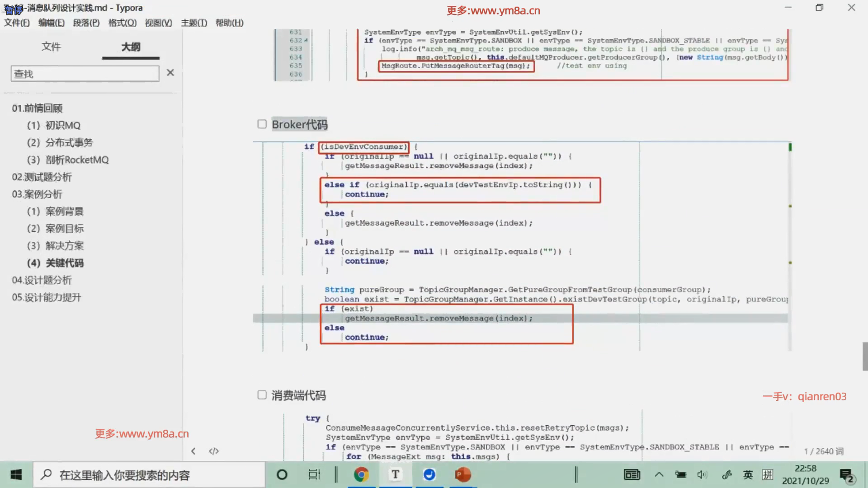
Task: Click the Cortana circle icon
Action: click(282, 474)
